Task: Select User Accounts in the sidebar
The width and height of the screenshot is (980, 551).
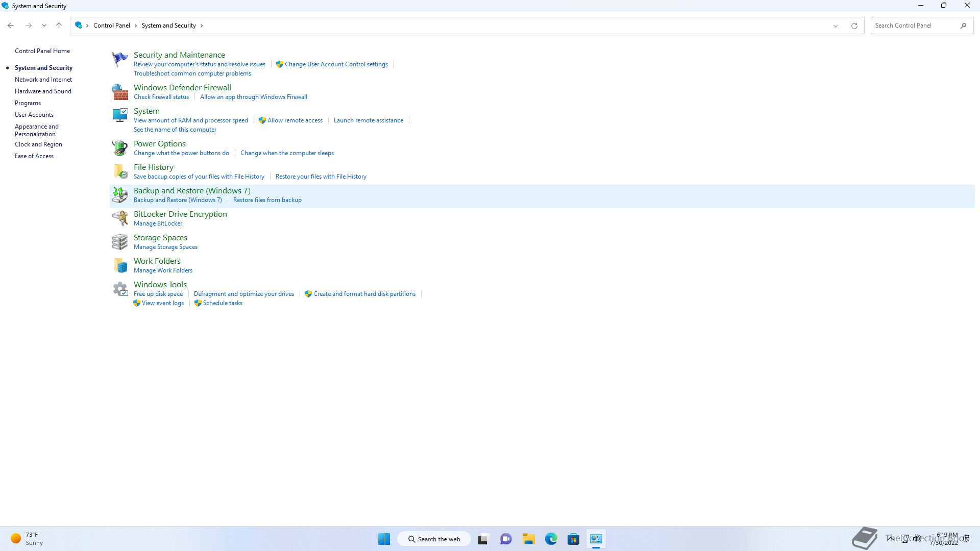Action: (34, 115)
